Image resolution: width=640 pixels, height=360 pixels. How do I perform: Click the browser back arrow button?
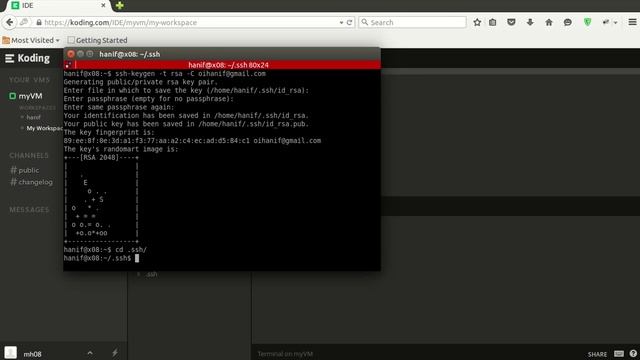(x=9, y=22)
